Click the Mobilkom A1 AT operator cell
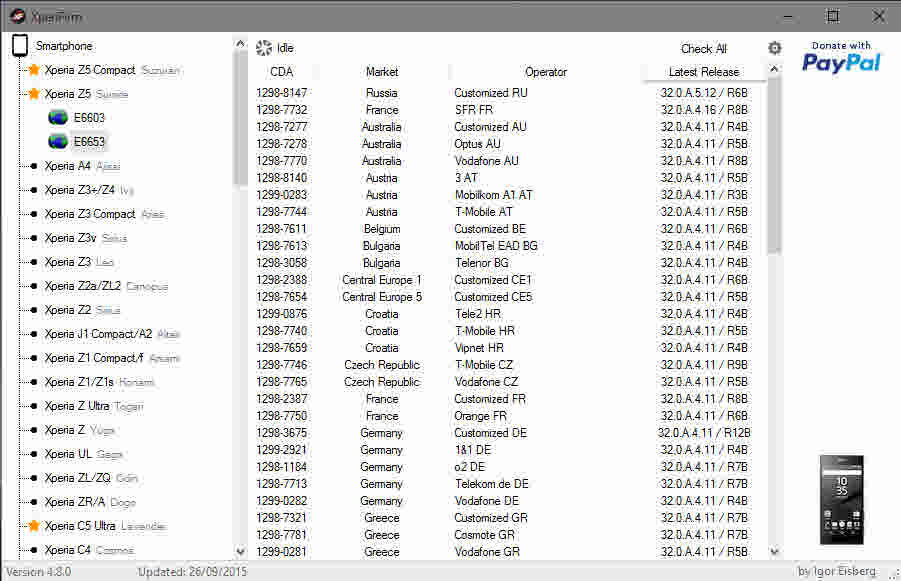 [x=494, y=195]
